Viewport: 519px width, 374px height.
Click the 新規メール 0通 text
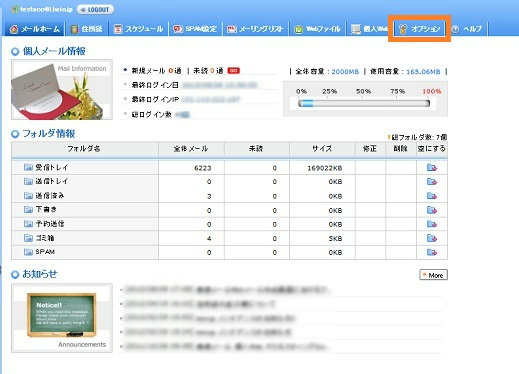157,71
